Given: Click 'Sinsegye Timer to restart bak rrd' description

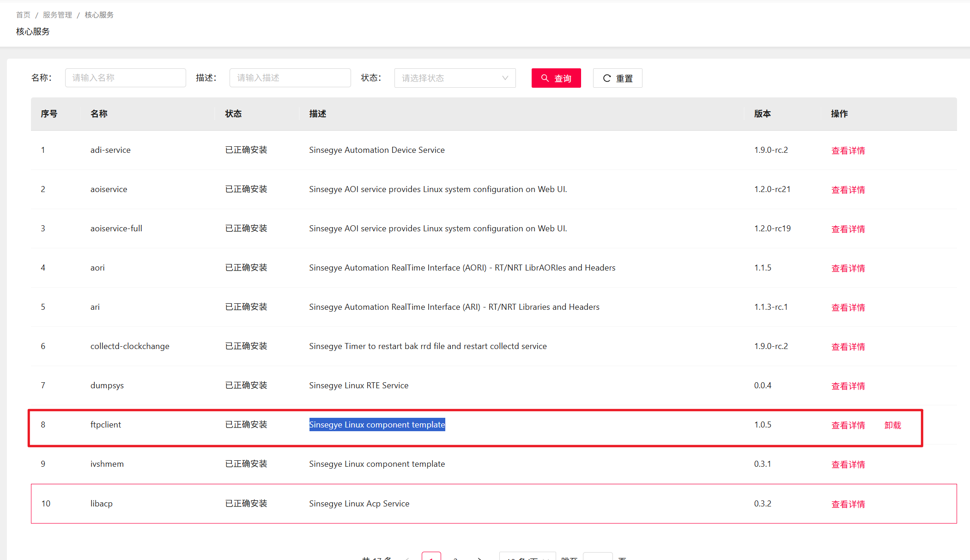Looking at the screenshot, I should [x=428, y=346].
